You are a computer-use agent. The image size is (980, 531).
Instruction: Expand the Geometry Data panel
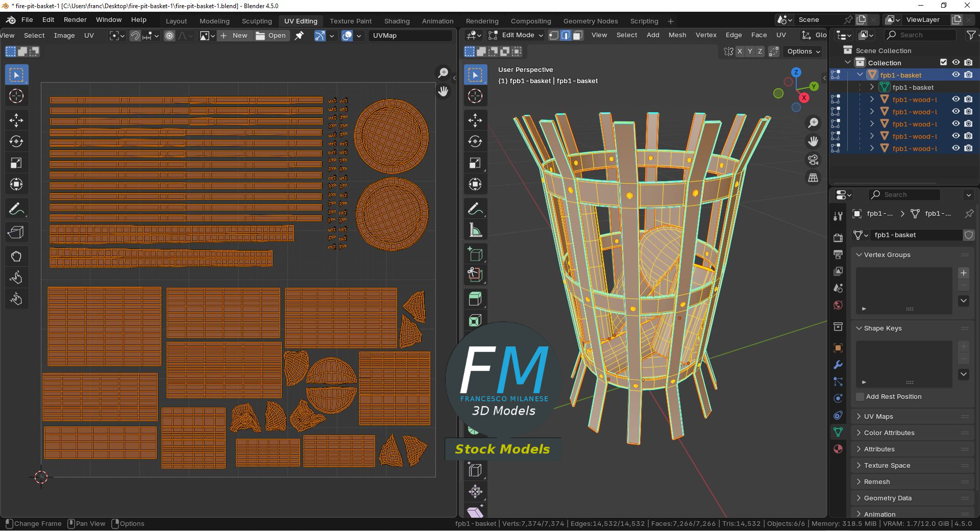tap(887, 498)
